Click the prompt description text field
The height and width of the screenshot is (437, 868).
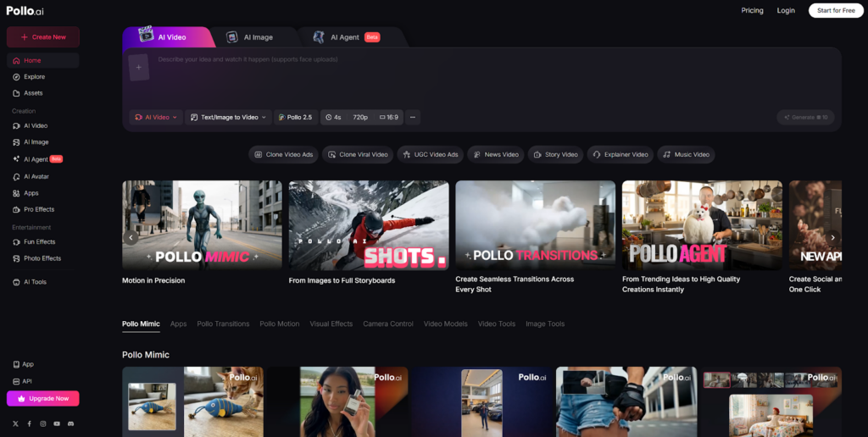pyautogui.click(x=475, y=76)
